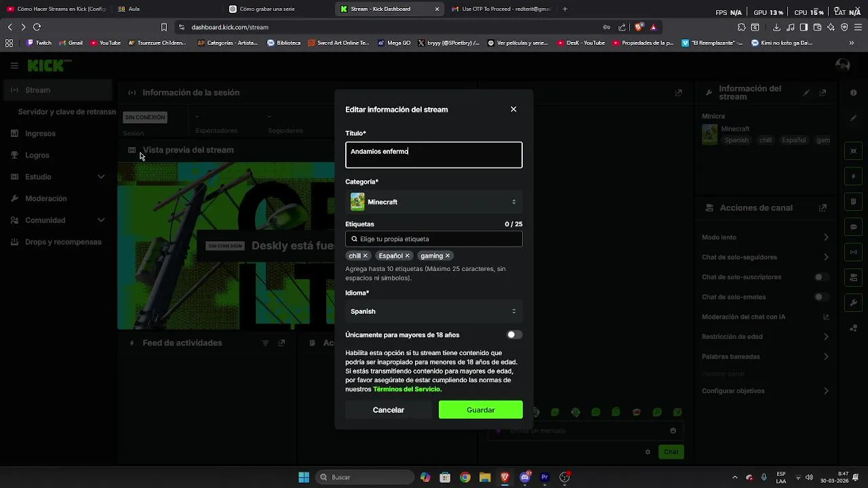Open File Explorer from the taskbar
868x488 pixels.
point(485,477)
